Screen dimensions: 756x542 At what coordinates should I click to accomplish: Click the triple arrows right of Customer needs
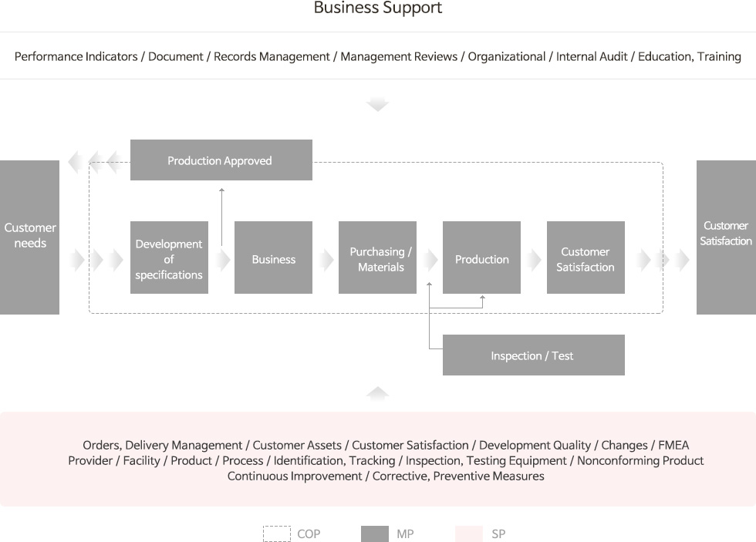(x=96, y=260)
